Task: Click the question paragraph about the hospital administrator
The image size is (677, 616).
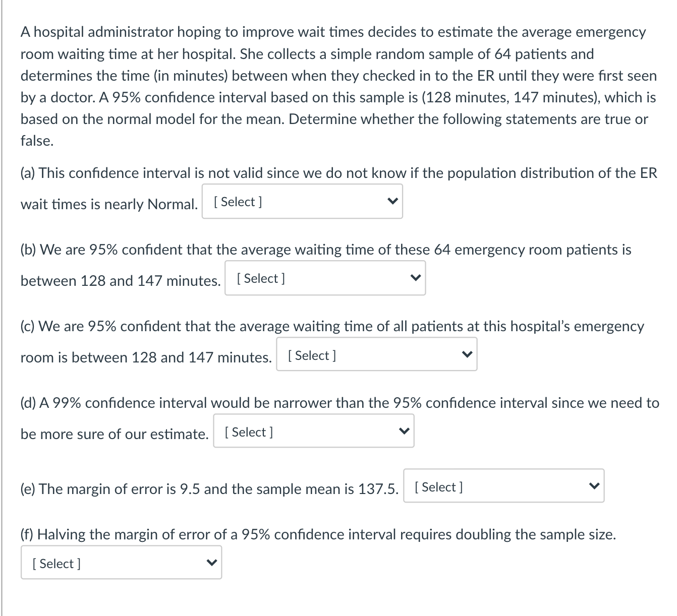Action: point(338,86)
